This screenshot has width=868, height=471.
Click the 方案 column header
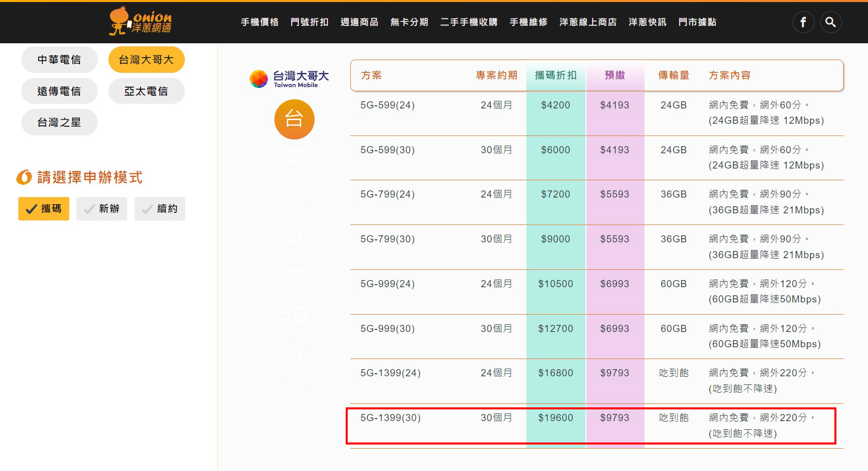pyautogui.click(x=371, y=75)
